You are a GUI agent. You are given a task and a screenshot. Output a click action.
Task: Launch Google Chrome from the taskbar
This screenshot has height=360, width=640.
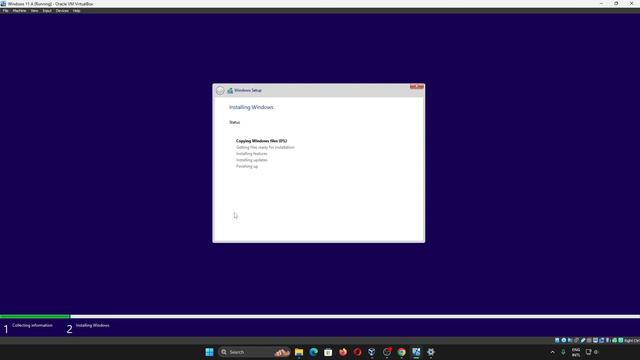pos(402,352)
